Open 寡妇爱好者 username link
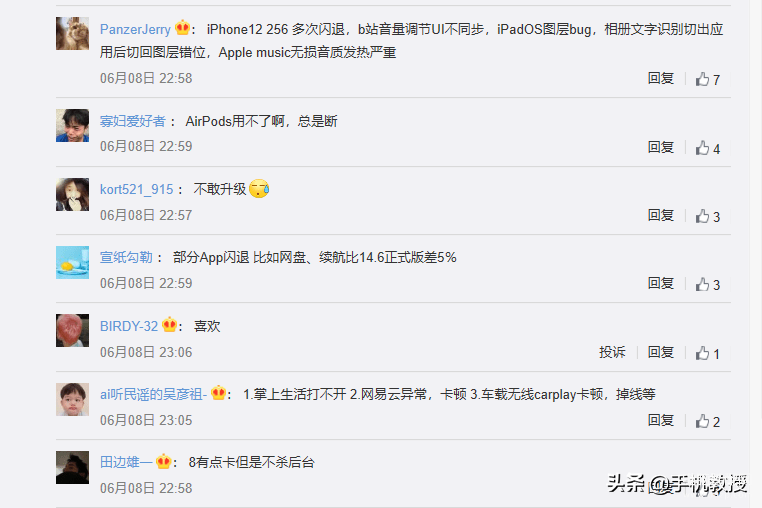 click(x=133, y=121)
